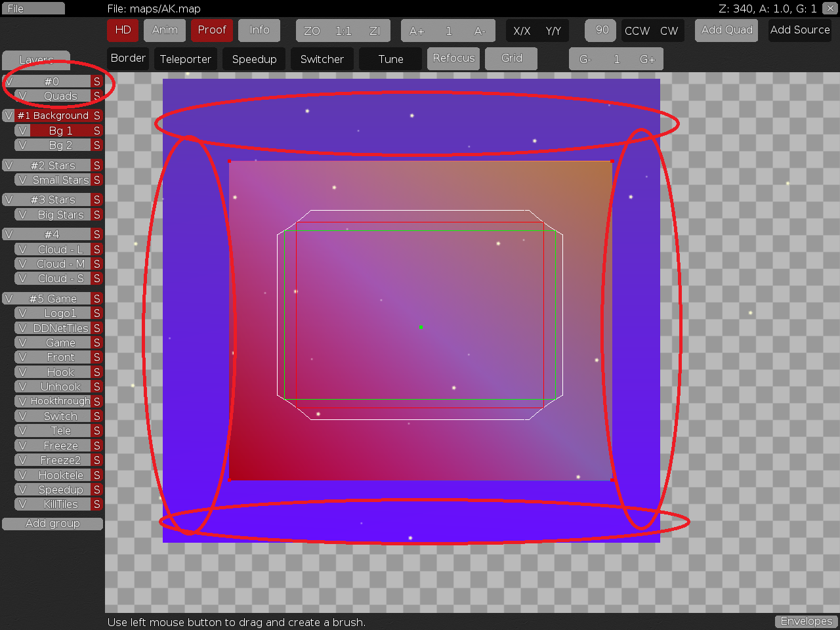
Task: Click the green center point of quad
Action: 421,327
